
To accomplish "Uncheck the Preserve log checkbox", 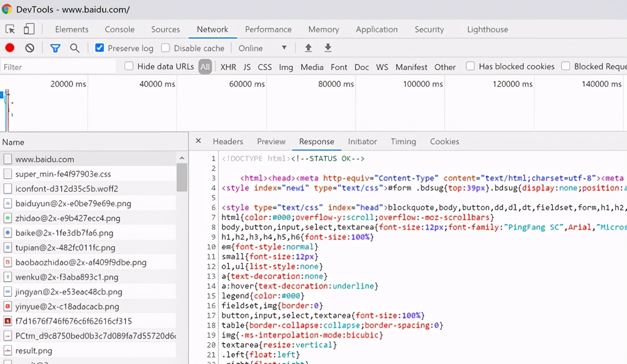I will 99,48.
